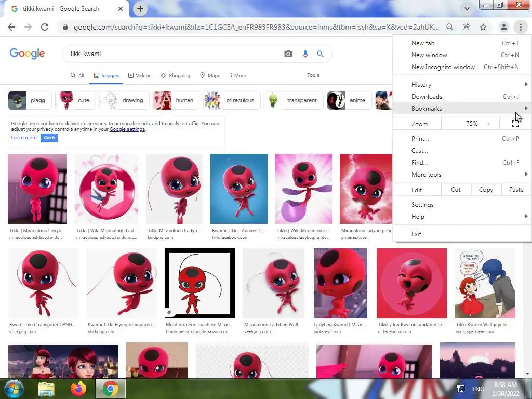The width and height of the screenshot is (532, 399).
Task: Open a new tab with plus button
Action: coord(140,9)
